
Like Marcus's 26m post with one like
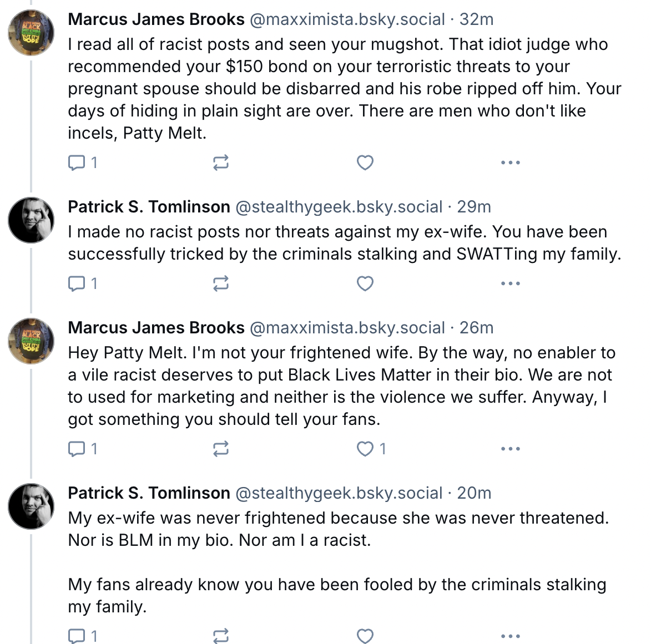pos(365,449)
